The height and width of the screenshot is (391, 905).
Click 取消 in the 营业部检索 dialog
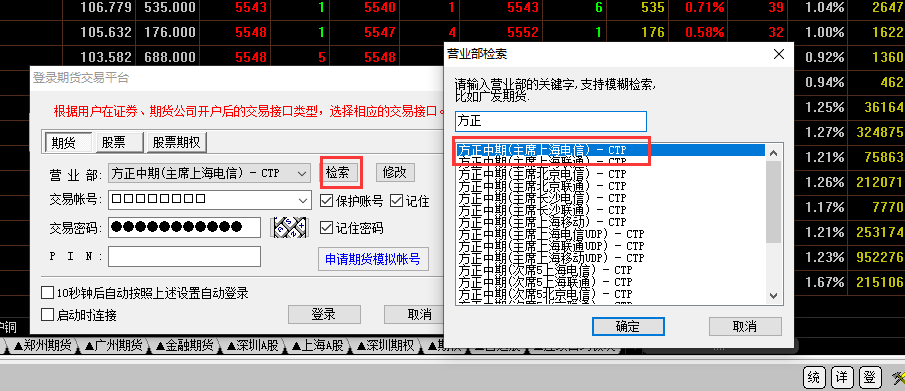coord(745,326)
